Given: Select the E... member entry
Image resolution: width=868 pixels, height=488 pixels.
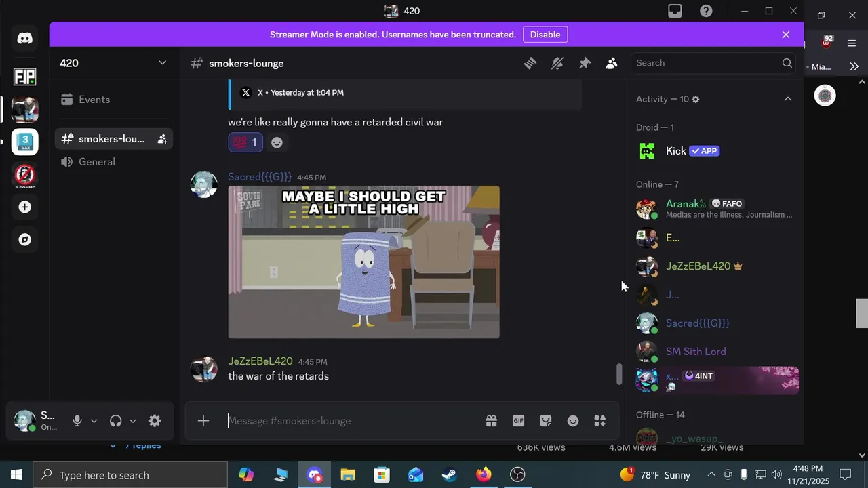Looking at the screenshot, I should click(715, 238).
